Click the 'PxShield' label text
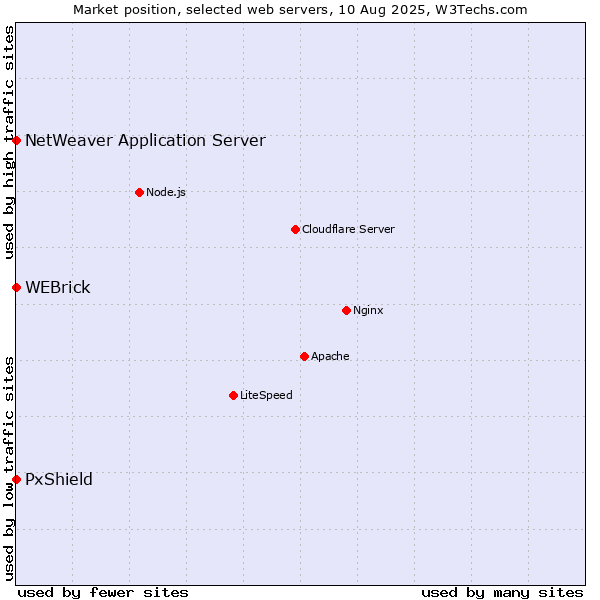The image size is (600, 600). coord(59,479)
